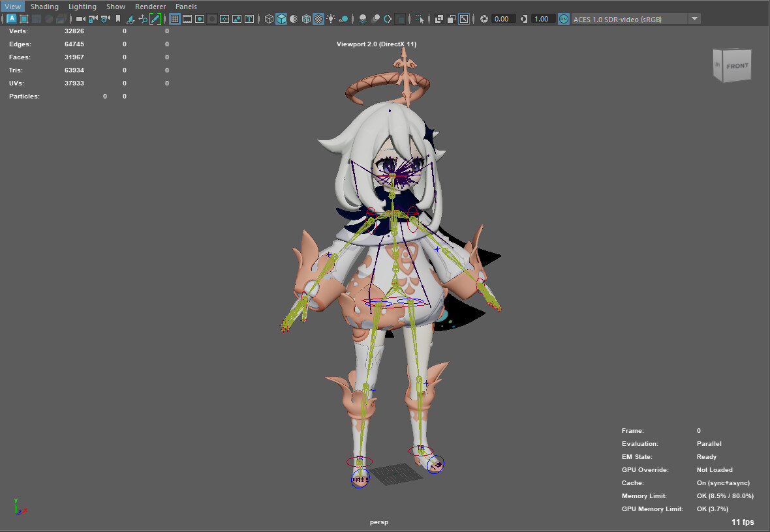Open the Shading menu
This screenshot has width=770, height=532.
coord(44,7)
